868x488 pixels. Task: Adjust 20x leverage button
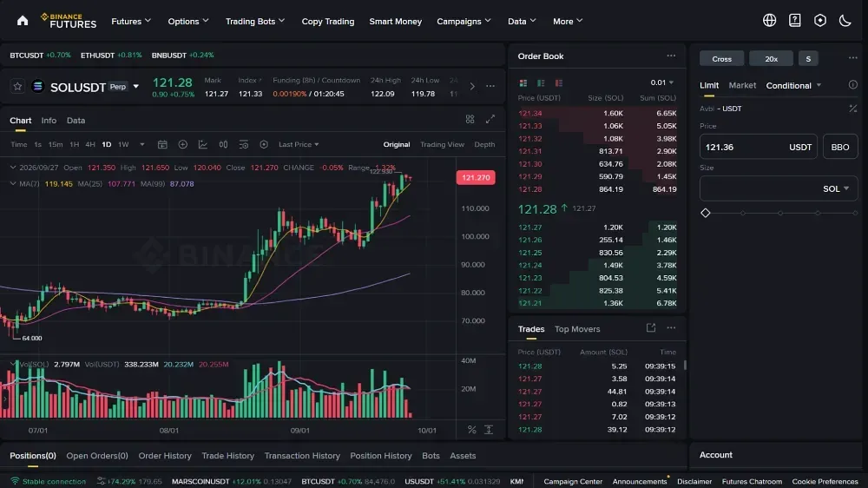tap(771, 59)
